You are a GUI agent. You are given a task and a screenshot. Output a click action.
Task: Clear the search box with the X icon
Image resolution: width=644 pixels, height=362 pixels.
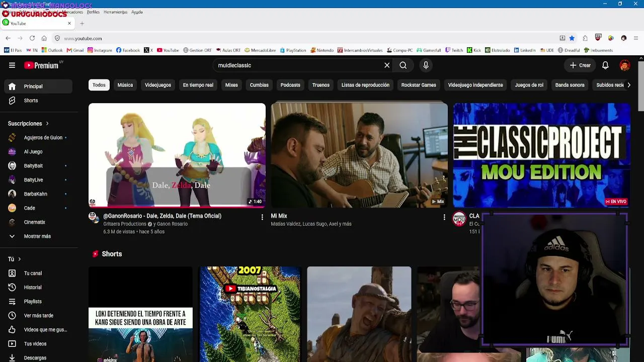387,65
